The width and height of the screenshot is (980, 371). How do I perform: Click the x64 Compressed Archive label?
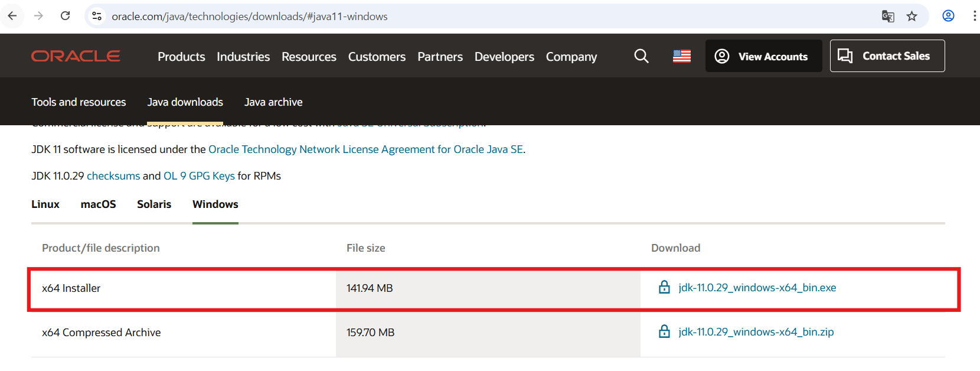[101, 333]
